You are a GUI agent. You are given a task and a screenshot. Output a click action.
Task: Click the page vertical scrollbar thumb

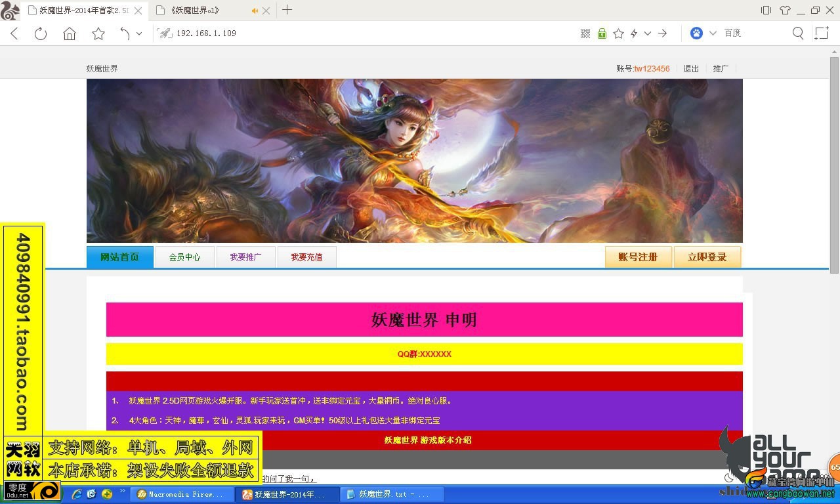coord(835,164)
